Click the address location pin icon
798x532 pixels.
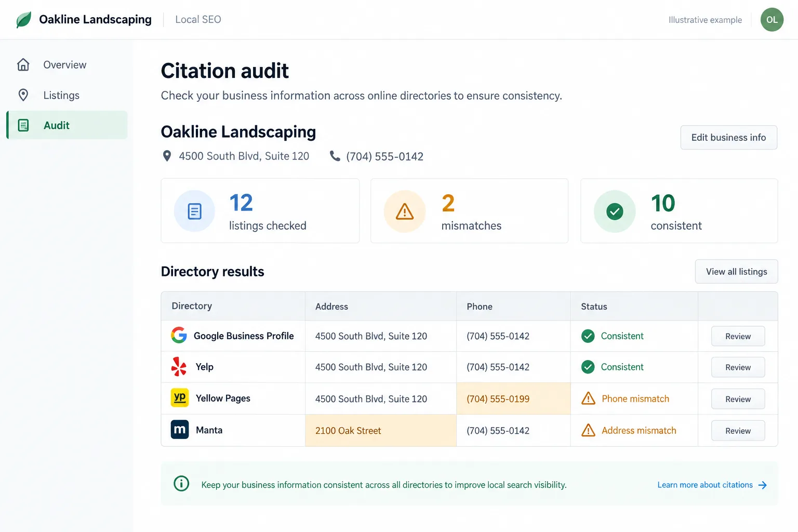[167, 156]
